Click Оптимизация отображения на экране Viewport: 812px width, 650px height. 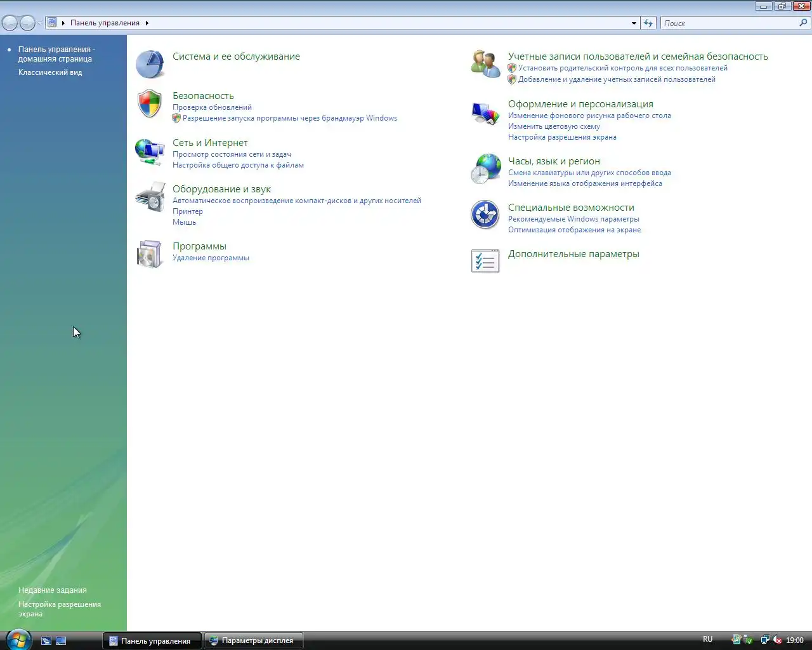574,230
